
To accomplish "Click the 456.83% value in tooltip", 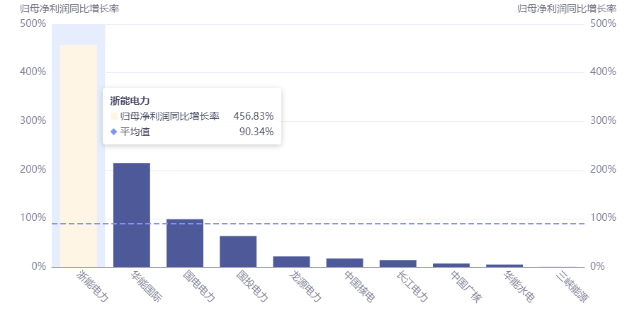I will click(x=254, y=116).
